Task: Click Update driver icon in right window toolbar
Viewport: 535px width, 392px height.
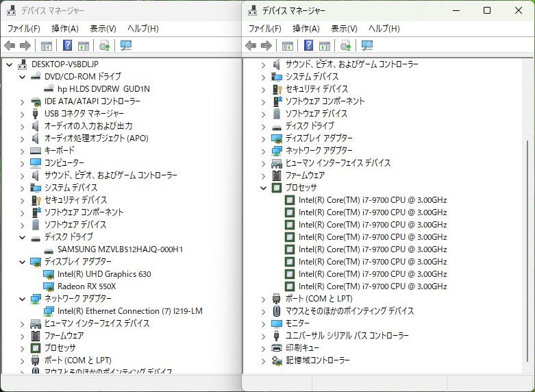Action: pos(345,45)
